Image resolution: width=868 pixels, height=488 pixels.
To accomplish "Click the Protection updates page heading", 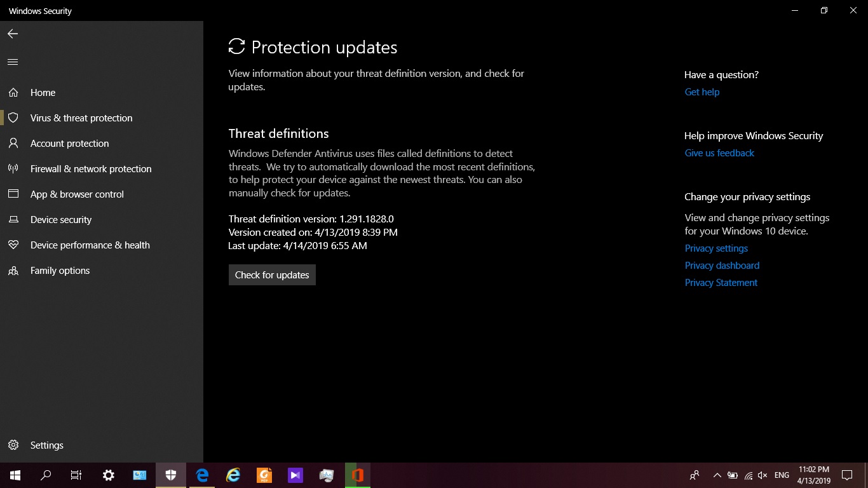I will [x=324, y=48].
